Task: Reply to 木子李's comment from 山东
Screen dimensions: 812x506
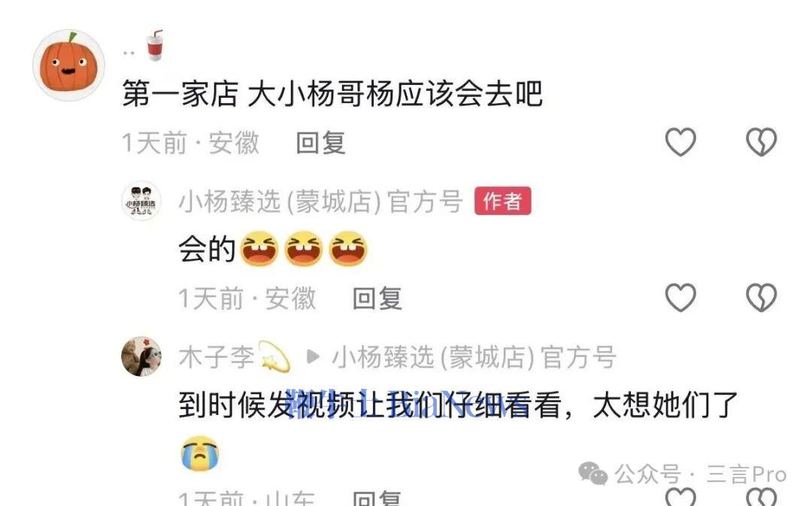Action: [377, 498]
